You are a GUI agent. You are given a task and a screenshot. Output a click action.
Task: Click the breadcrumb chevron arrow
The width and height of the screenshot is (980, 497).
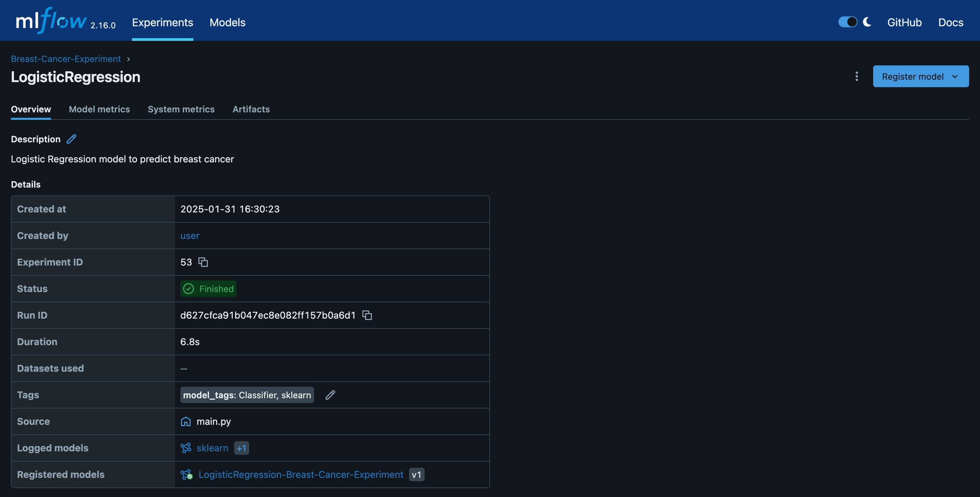click(129, 59)
